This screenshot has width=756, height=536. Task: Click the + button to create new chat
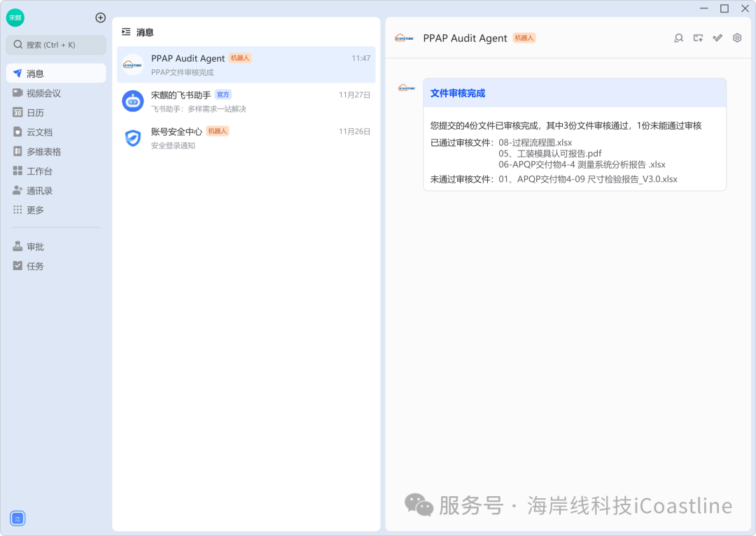click(100, 18)
